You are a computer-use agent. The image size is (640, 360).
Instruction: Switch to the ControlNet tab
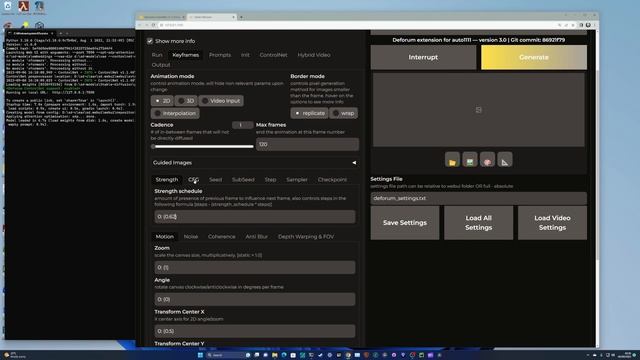tap(273, 55)
